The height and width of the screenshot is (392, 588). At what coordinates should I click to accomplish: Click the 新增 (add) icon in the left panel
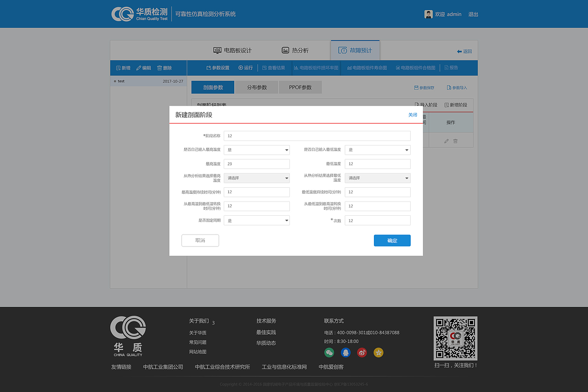coord(118,68)
